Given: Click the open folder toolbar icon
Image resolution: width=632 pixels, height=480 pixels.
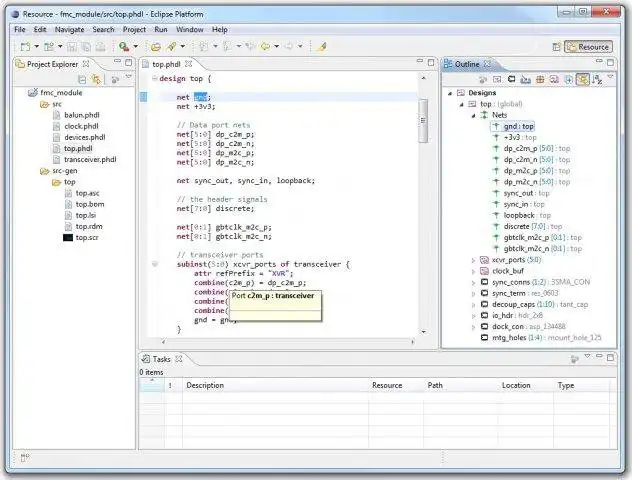Looking at the screenshot, I should (x=156, y=47).
